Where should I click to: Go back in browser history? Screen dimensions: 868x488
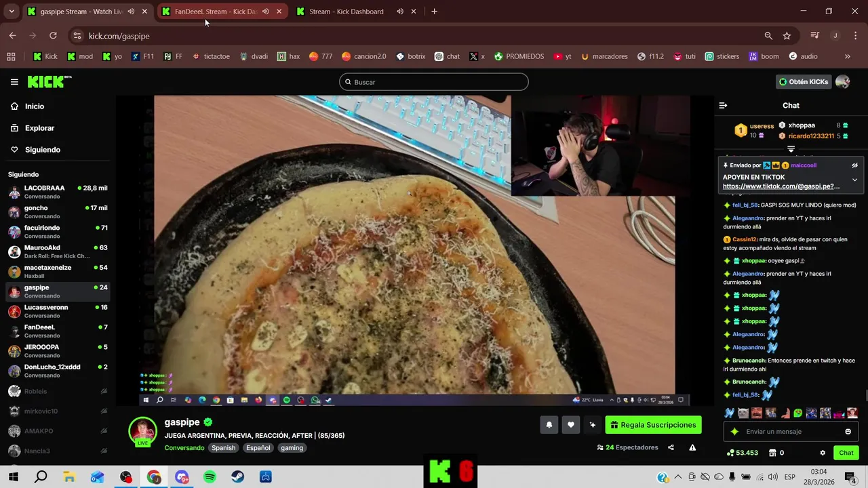[x=12, y=36]
